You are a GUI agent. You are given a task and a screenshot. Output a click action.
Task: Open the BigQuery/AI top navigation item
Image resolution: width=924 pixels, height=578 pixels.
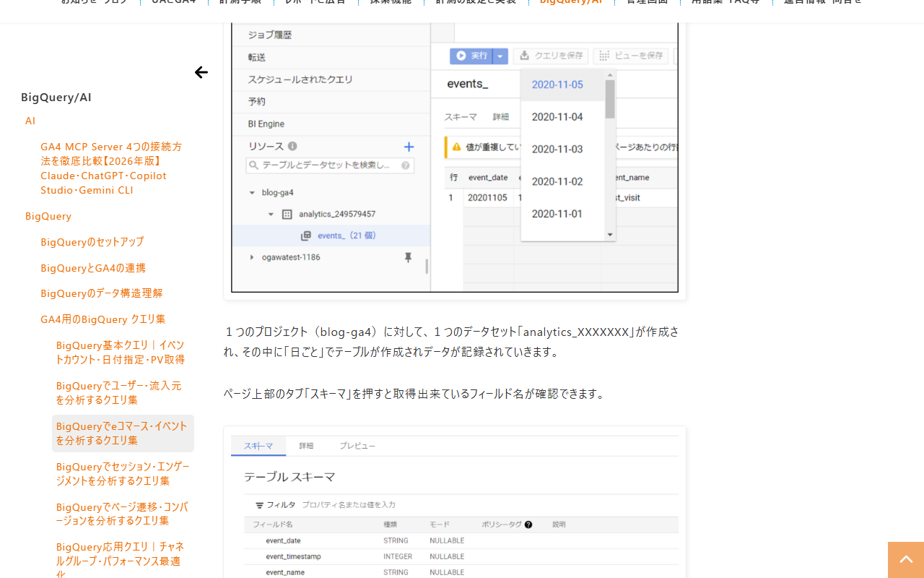click(x=571, y=1)
